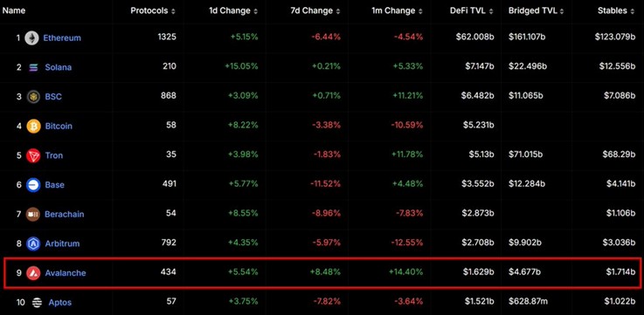Click the Ethereum chain logo icon
This screenshot has width=644, height=315.
(31, 38)
